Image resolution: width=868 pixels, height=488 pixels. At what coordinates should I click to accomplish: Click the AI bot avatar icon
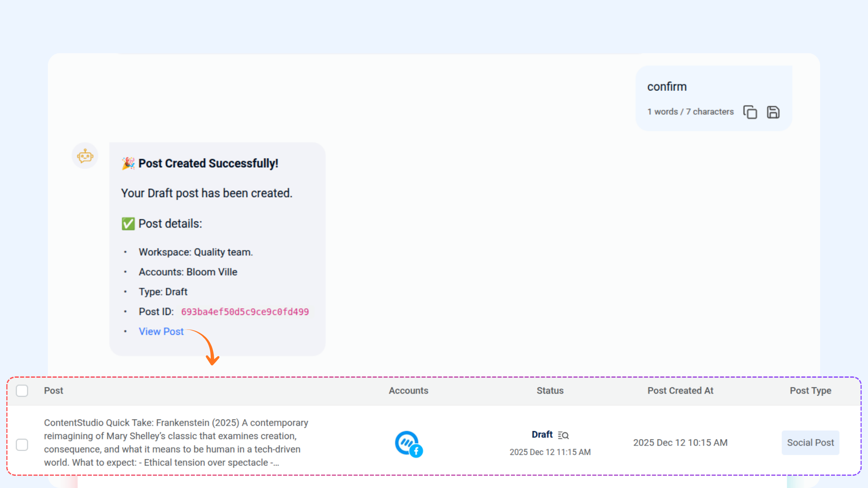click(x=85, y=156)
